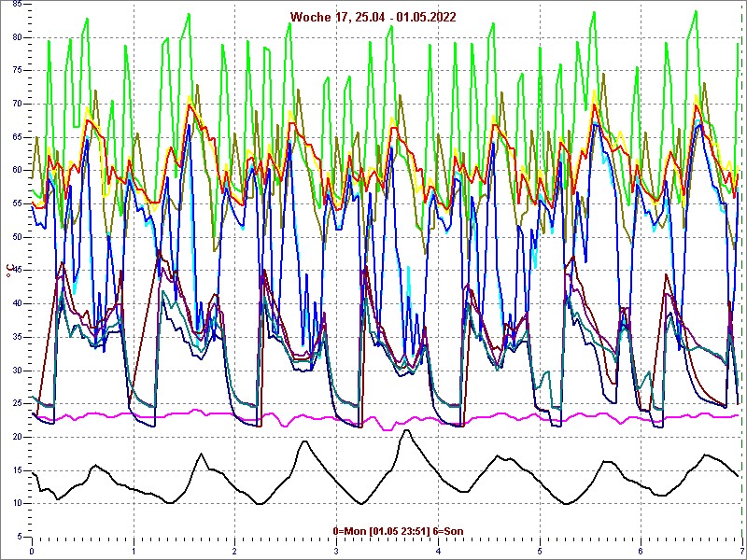Click day 6 on the time axis
Screen dimensions: 747x560
[641, 553]
